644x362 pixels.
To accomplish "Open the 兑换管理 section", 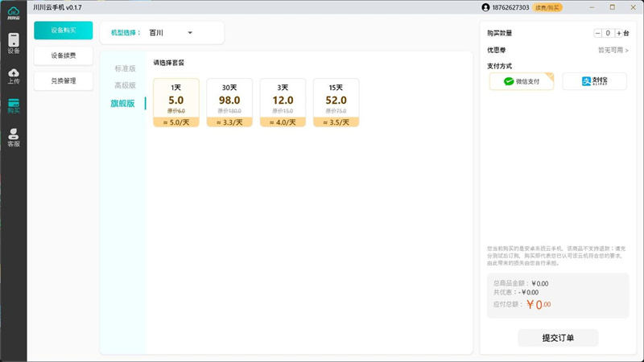I will click(x=64, y=80).
